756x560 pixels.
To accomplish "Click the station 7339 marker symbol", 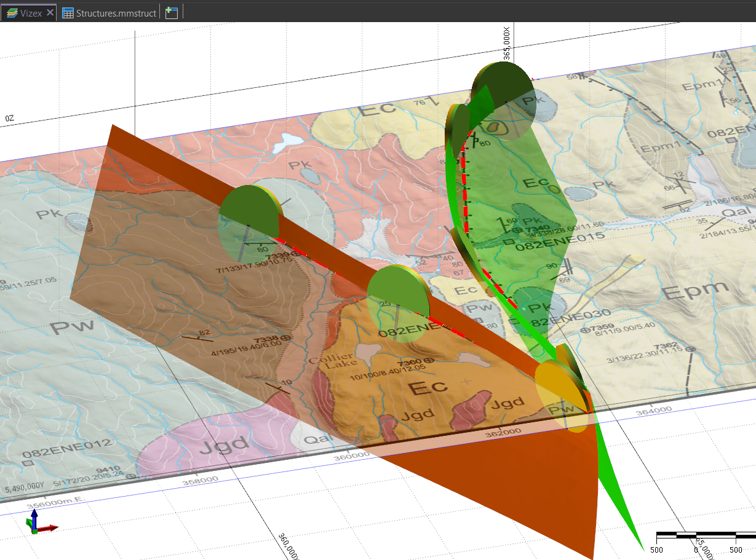I will click(295, 254).
